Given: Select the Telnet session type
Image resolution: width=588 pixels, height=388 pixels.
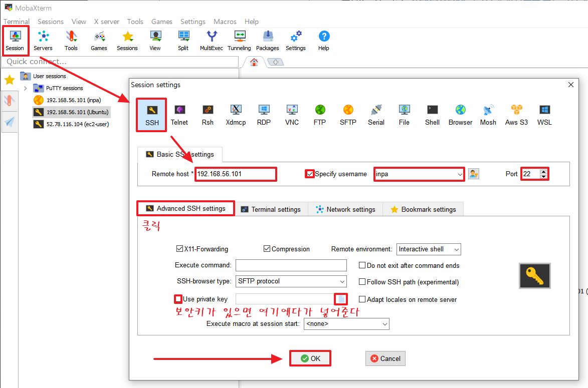Looking at the screenshot, I should tap(179, 115).
